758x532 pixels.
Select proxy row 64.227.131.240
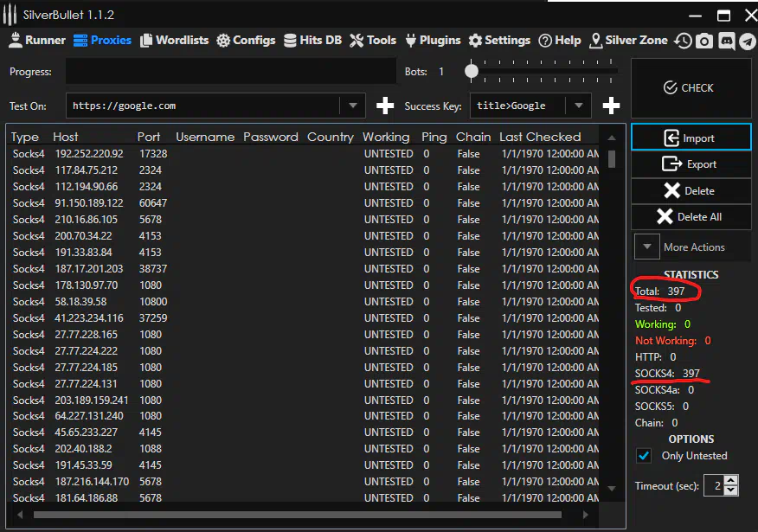point(305,415)
